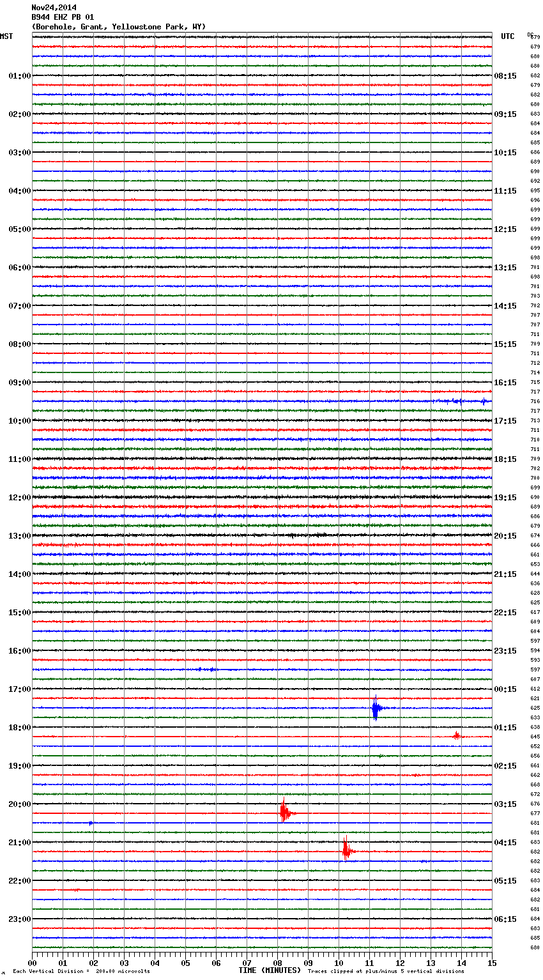Click the 10:15 UTC time label
This screenshot has width=543, height=980.
tap(505, 153)
